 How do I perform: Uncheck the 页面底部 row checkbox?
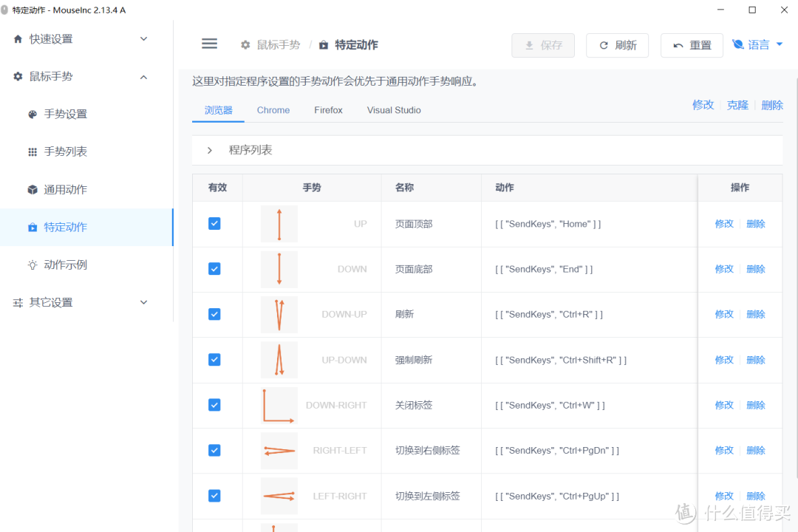[214, 269]
